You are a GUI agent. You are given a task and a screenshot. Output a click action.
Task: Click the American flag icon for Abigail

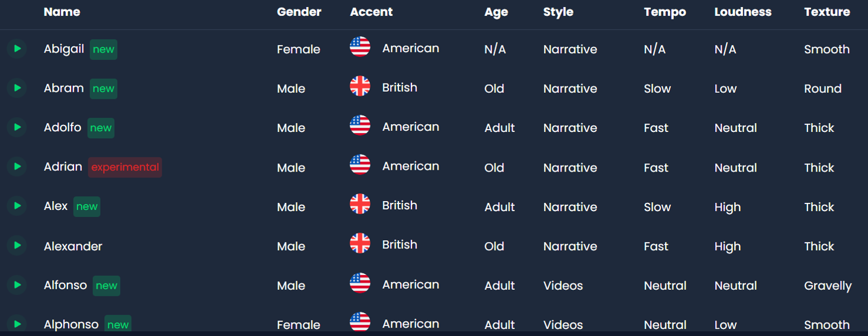point(360,46)
